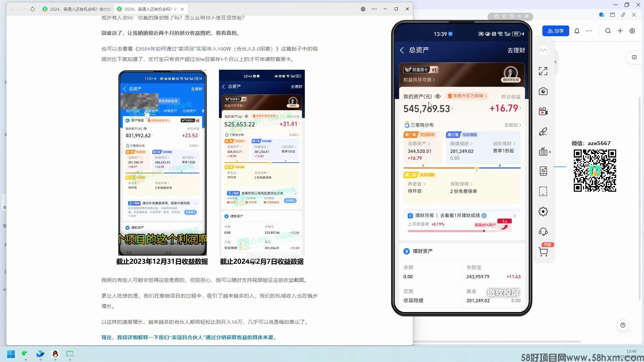
Task: Click the help question mark button
Action: (x=623, y=325)
